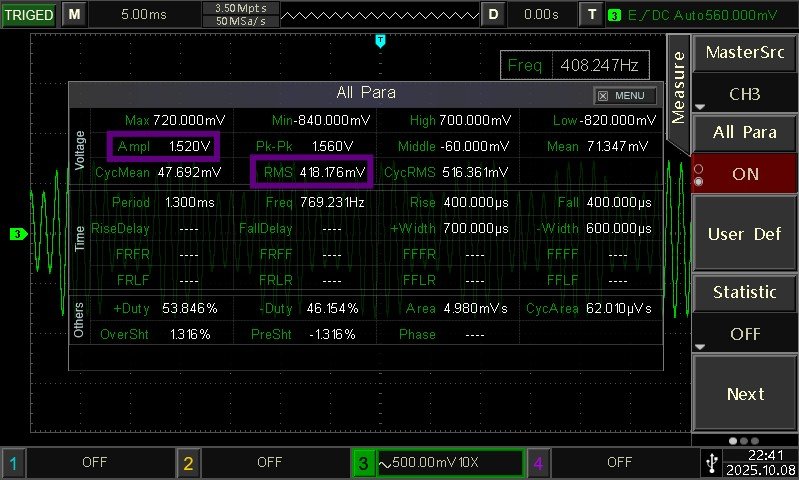Go to Next menu page
This screenshot has width=799, height=480.
(x=744, y=394)
